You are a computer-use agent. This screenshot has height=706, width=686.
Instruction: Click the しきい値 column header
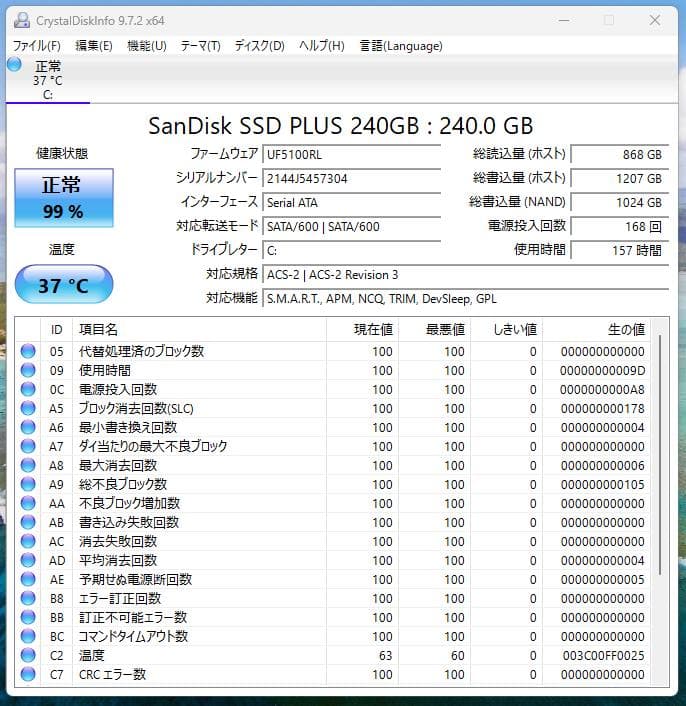pos(506,329)
